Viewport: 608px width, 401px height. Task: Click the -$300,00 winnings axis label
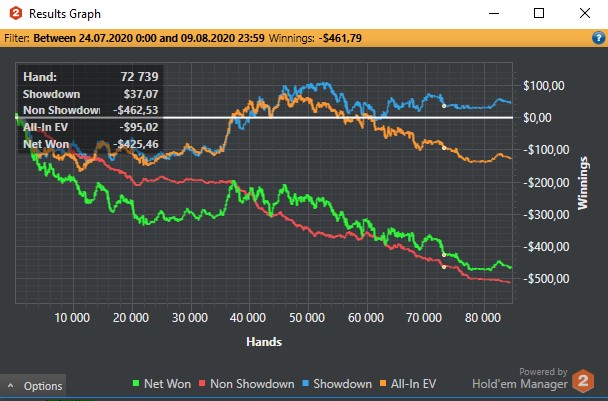pyautogui.click(x=546, y=214)
